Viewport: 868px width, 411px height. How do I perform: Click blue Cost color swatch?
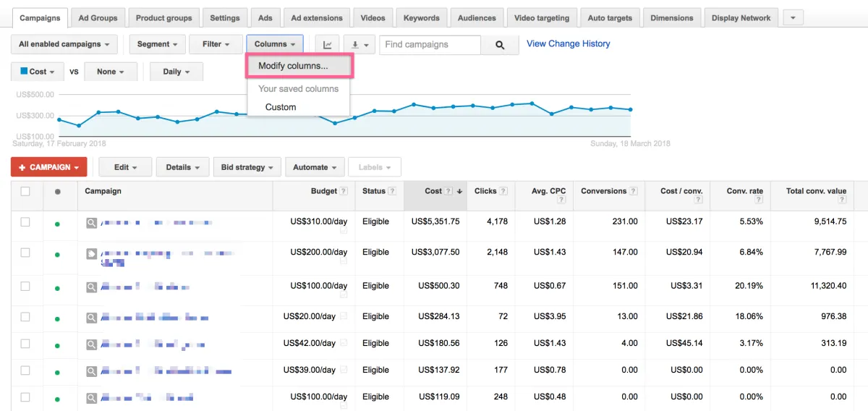coord(24,72)
